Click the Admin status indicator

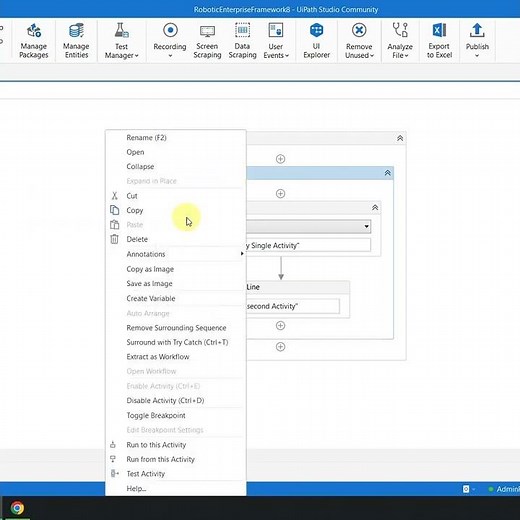tap(504, 489)
